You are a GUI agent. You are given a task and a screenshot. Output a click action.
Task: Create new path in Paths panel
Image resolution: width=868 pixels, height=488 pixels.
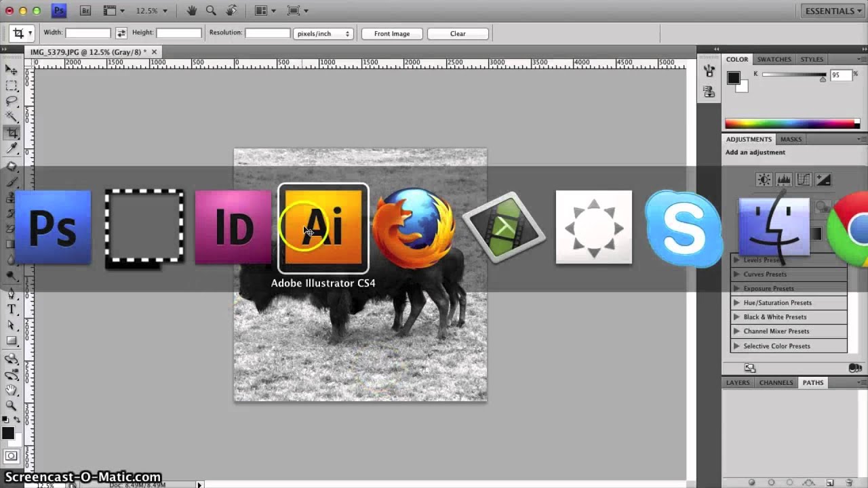[830, 483]
